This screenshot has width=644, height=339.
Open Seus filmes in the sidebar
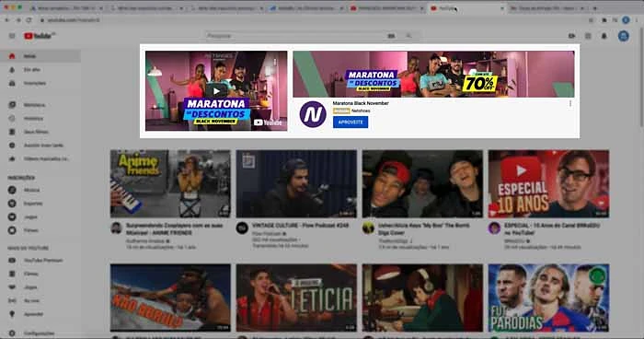point(40,132)
